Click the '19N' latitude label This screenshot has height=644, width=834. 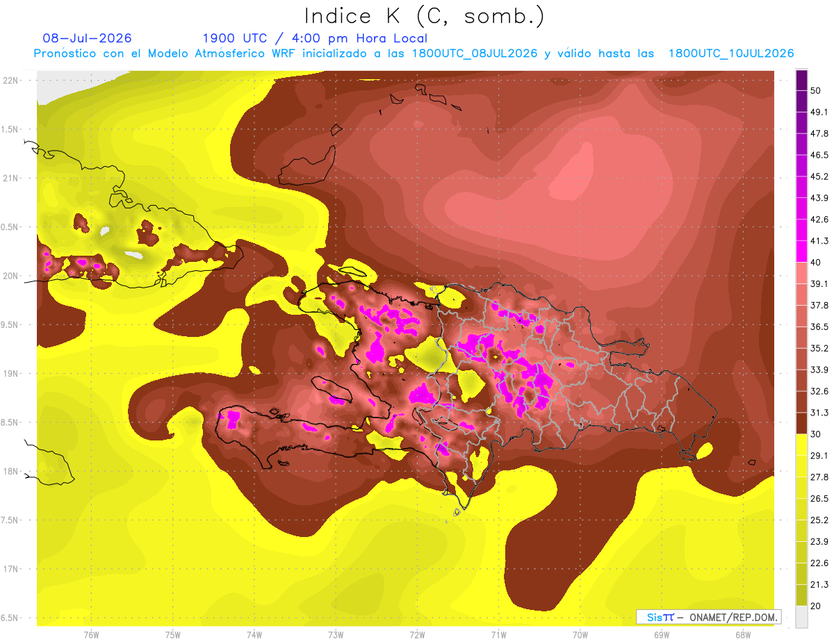coord(10,374)
